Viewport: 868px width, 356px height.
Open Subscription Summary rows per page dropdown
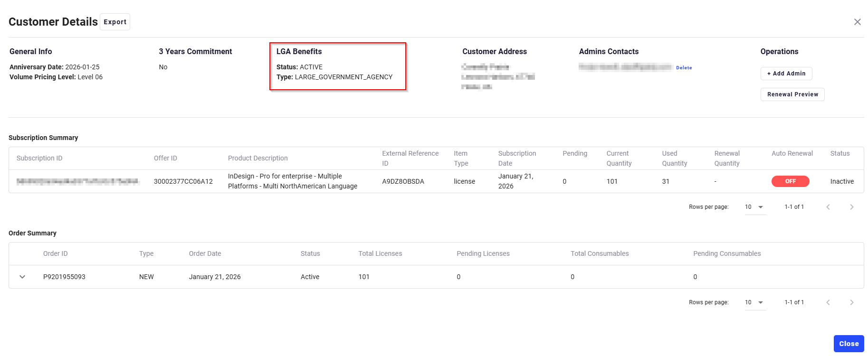(754, 207)
